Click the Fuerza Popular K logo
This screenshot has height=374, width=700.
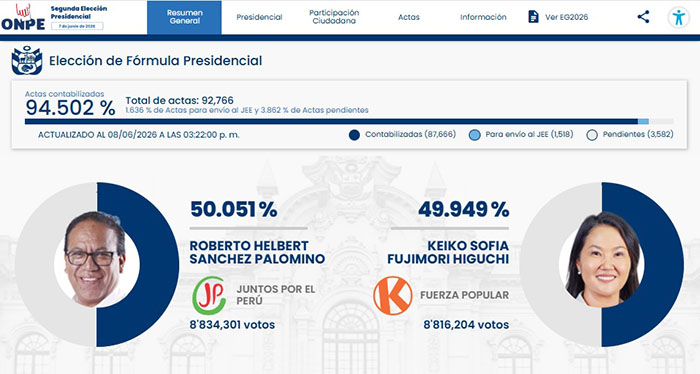392,295
